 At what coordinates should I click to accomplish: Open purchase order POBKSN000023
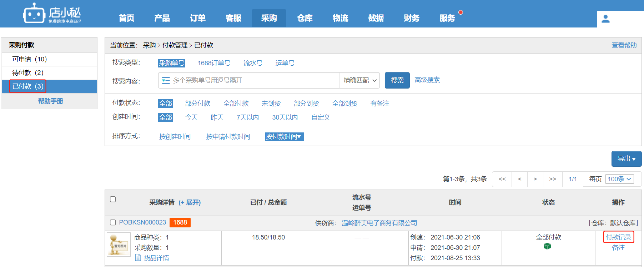click(142, 222)
